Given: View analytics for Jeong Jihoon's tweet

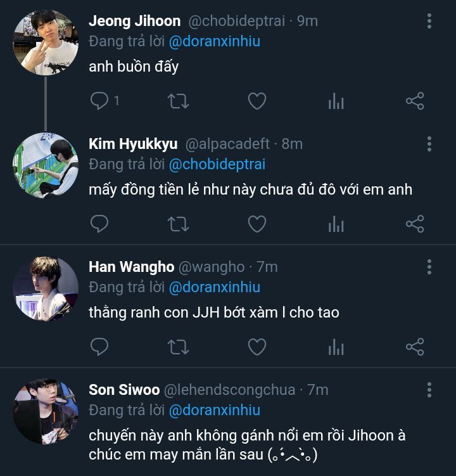Looking at the screenshot, I should [336, 101].
